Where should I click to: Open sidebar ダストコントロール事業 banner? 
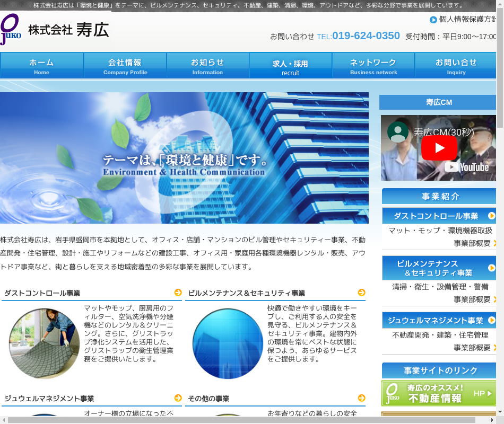(x=439, y=216)
